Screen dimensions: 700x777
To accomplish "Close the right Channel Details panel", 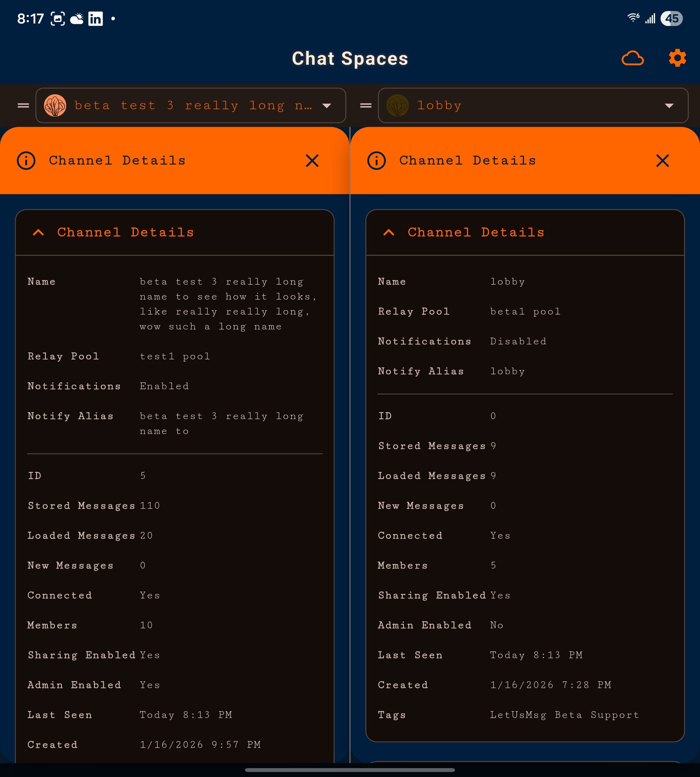I will coord(662,160).
